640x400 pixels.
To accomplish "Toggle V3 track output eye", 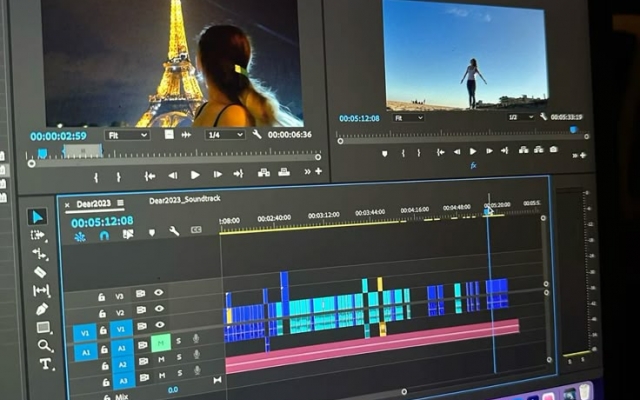I will [159, 292].
